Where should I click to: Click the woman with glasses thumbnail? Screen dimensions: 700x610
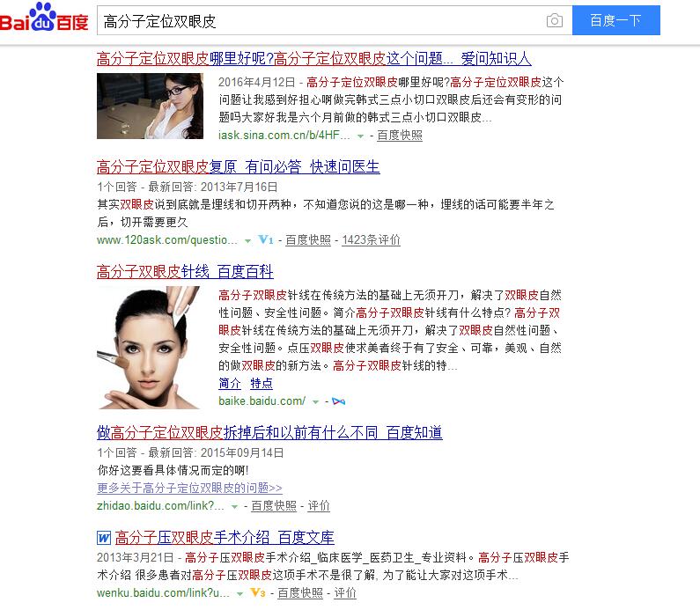[x=150, y=107]
